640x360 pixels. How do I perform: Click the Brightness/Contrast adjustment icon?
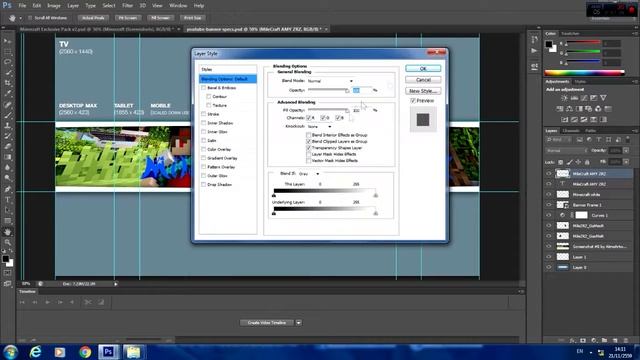point(564,98)
